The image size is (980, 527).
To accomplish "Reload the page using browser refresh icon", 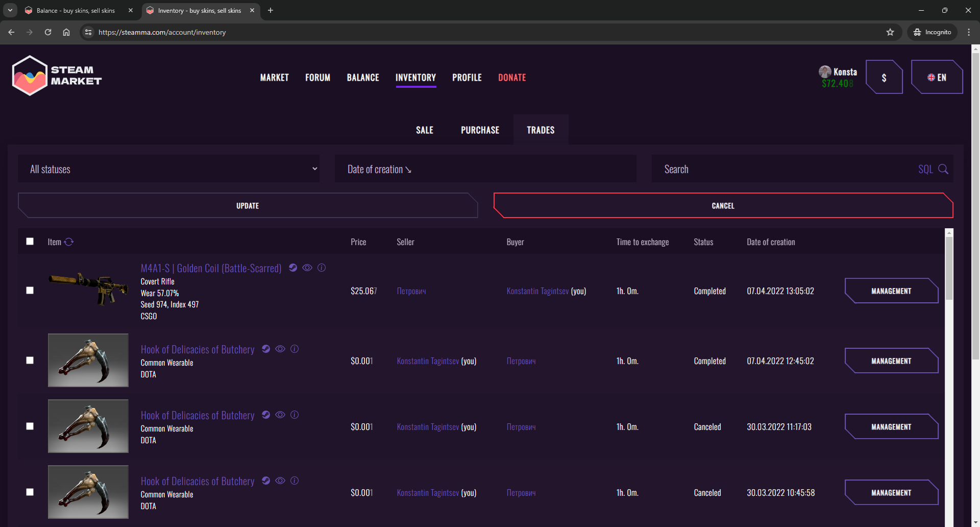I will 48,32.
